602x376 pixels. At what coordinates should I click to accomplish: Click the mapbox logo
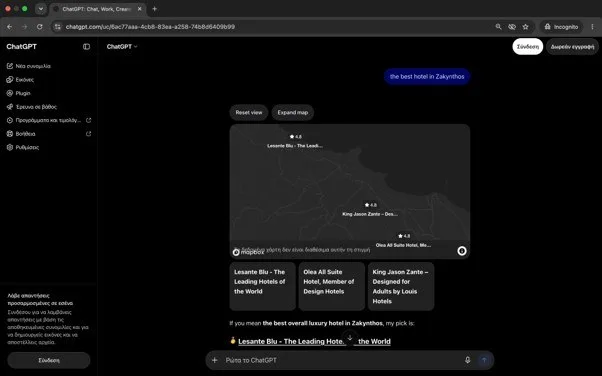click(248, 252)
